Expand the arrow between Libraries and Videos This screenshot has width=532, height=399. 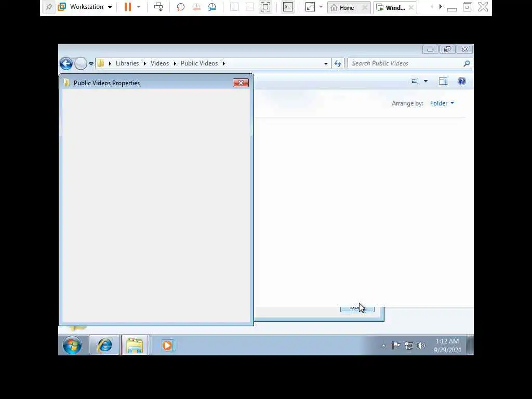145,63
